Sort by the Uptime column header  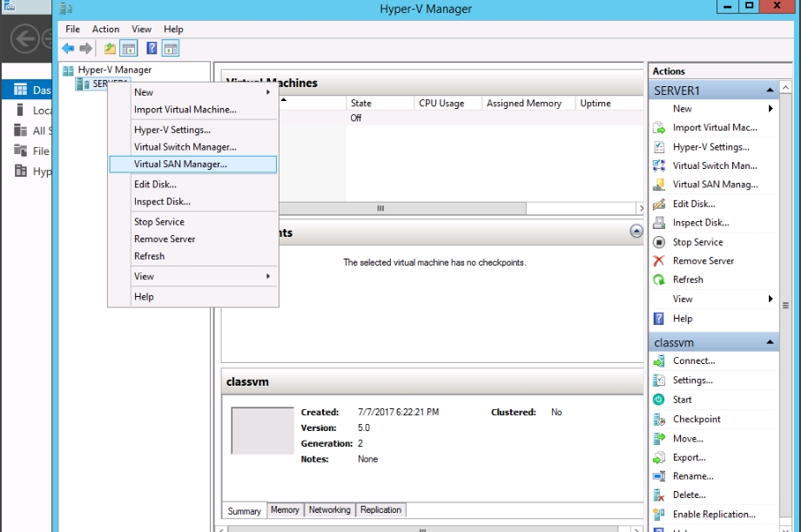609,104
